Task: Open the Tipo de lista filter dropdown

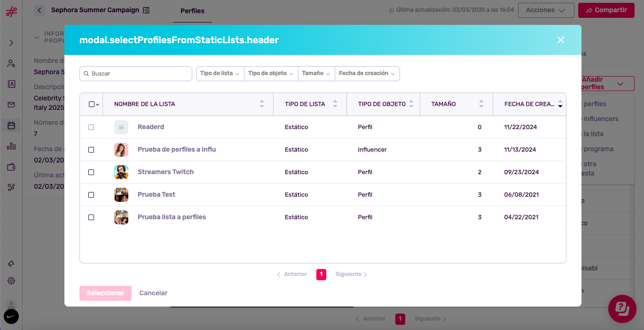Action: coord(220,74)
